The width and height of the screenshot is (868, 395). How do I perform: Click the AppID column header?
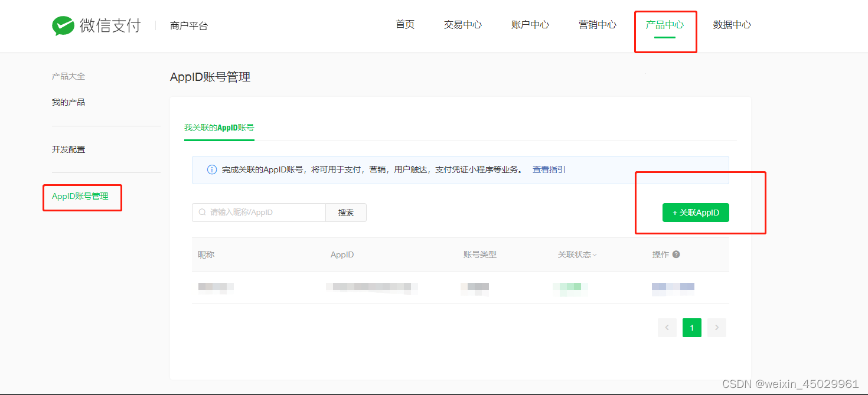(x=342, y=254)
